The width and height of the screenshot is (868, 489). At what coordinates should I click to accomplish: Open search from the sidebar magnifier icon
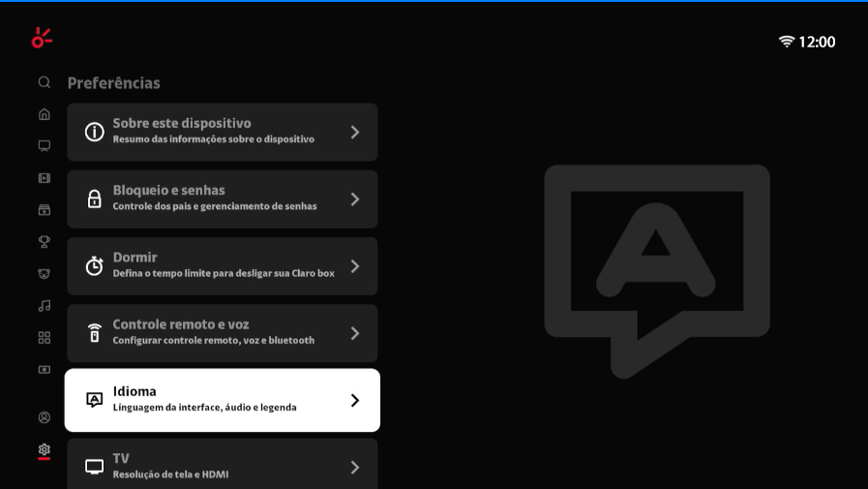(x=45, y=82)
